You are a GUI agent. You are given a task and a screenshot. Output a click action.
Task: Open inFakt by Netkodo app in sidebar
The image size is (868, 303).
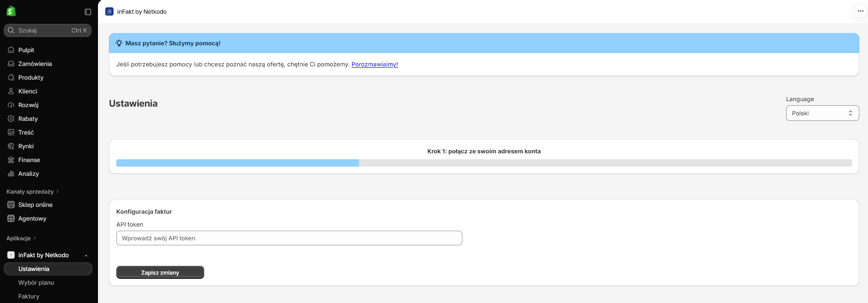point(43,255)
